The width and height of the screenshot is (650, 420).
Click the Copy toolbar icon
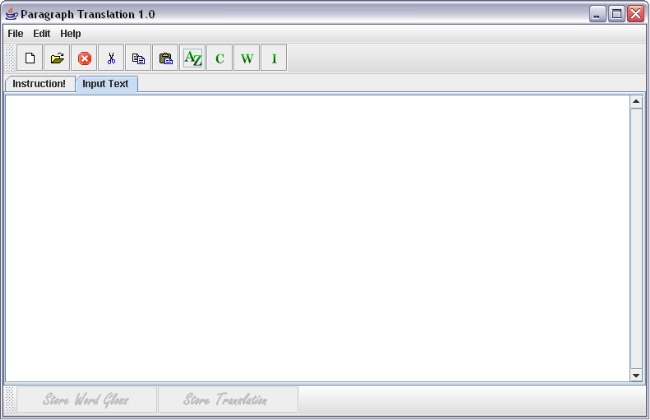tap(138, 58)
